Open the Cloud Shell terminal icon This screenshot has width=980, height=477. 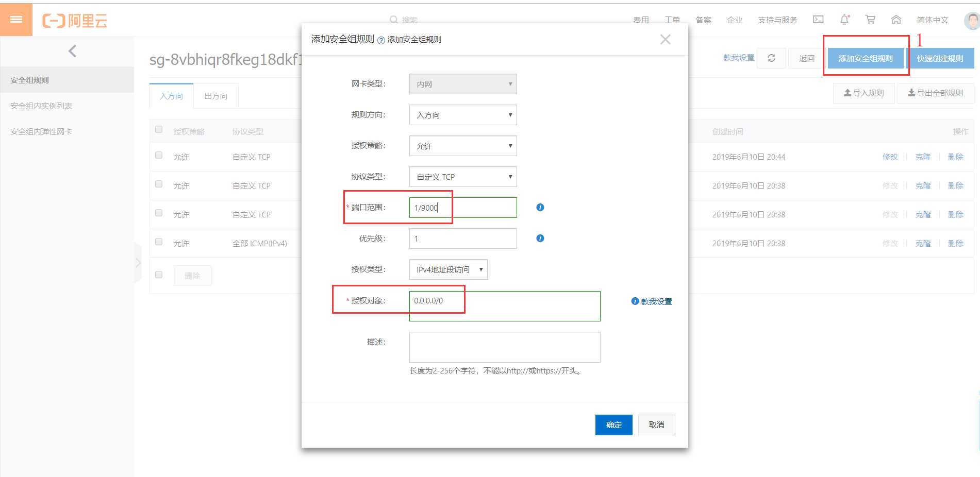[x=818, y=20]
